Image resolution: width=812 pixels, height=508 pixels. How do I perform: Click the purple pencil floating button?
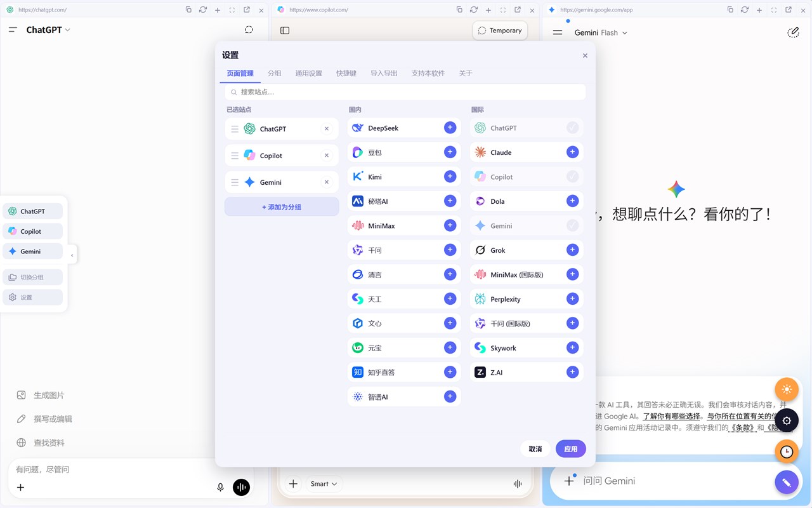point(787,483)
